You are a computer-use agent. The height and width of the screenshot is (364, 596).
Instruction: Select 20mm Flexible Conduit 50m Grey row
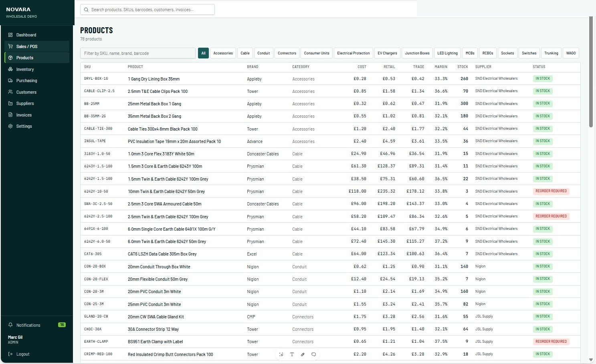click(x=330, y=279)
